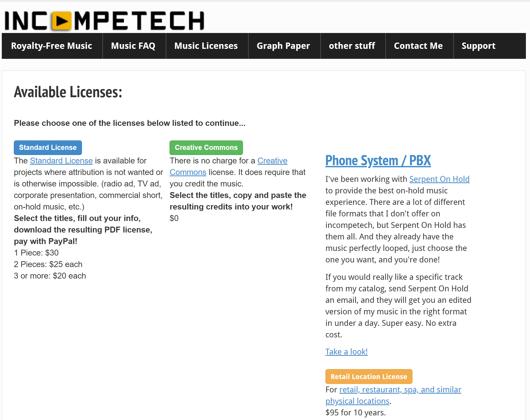Open the other stuff menu
Image resolution: width=530 pixels, height=420 pixels.
[x=352, y=46]
